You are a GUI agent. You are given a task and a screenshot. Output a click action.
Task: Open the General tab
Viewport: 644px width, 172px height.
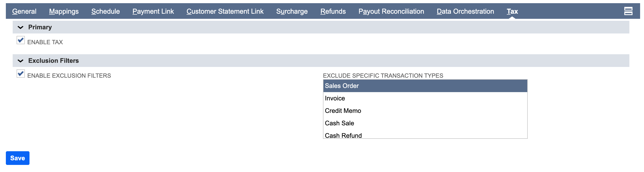click(x=24, y=11)
